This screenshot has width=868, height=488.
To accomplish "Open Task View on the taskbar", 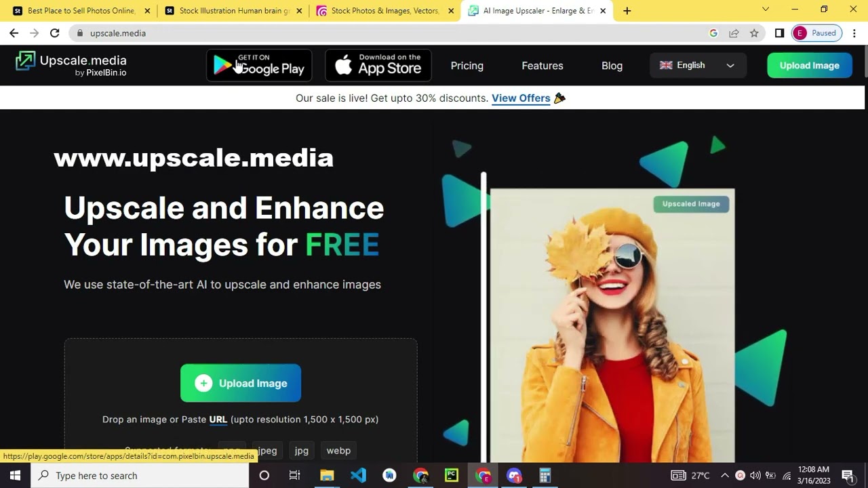I will point(294,476).
